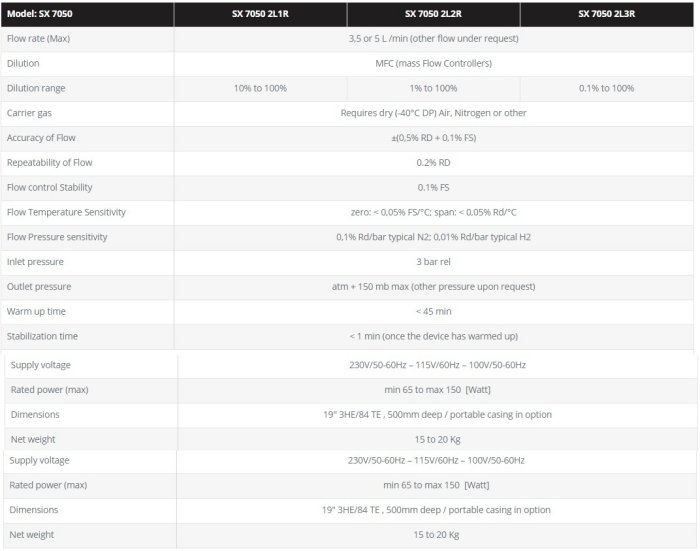Select the "0.1% to 100%" dilution range cell
700x551 pixels.
(x=606, y=88)
